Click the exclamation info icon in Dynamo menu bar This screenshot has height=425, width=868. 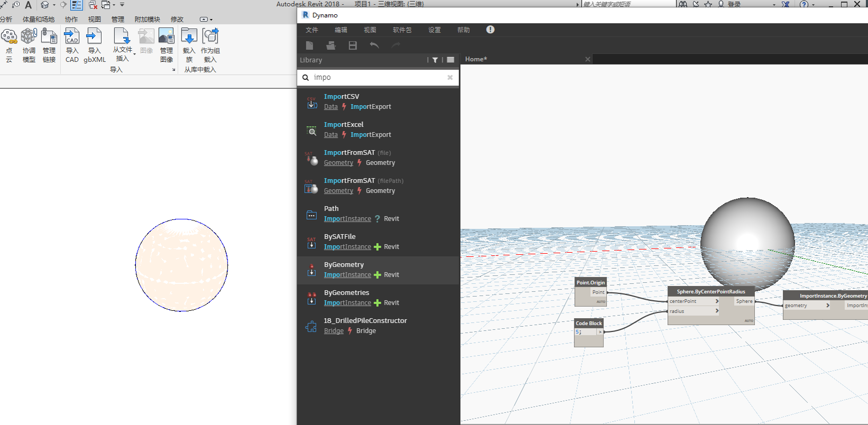tap(490, 30)
